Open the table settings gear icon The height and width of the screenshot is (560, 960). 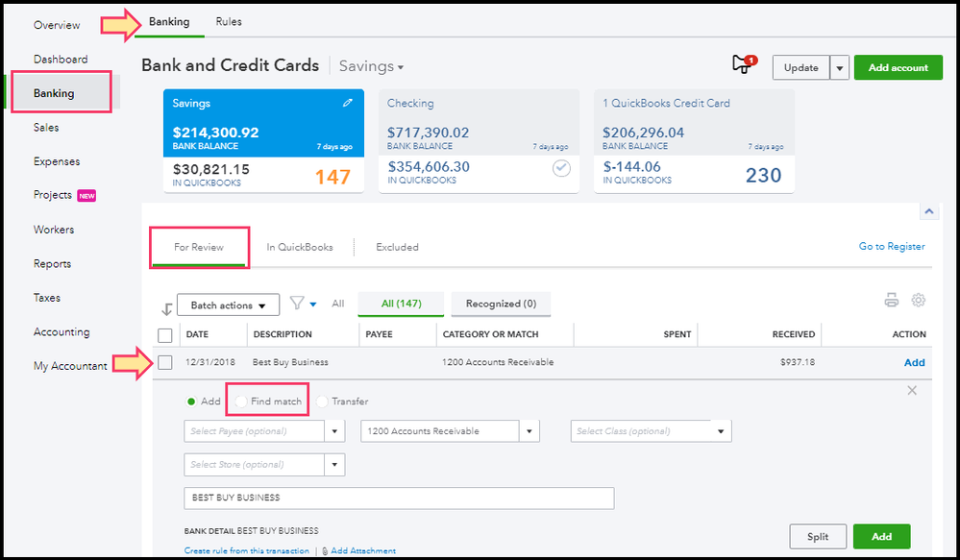point(918,300)
